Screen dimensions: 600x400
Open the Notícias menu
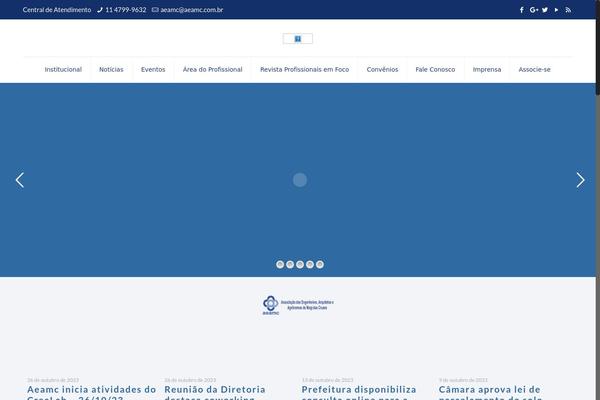point(111,69)
